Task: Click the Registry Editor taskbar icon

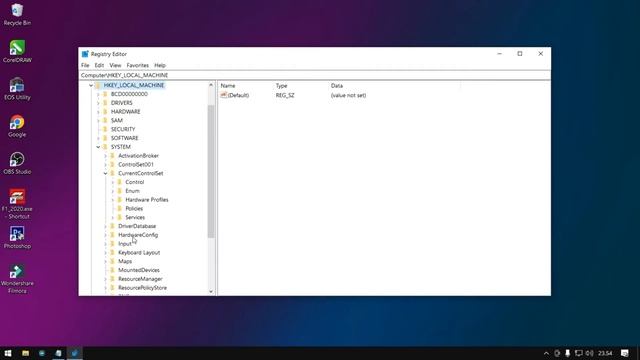Action: coord(74,353)
